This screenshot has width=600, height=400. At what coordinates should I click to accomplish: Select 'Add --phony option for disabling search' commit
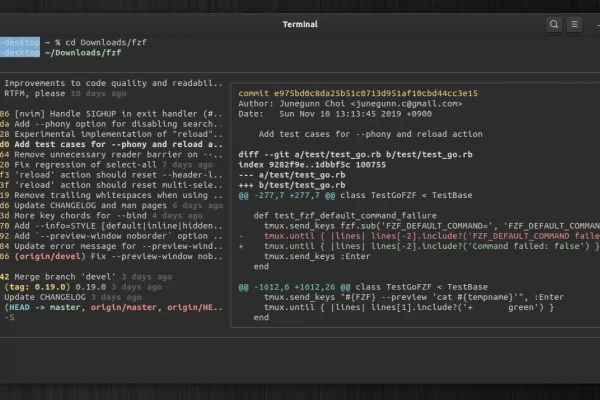pos(111,124)
